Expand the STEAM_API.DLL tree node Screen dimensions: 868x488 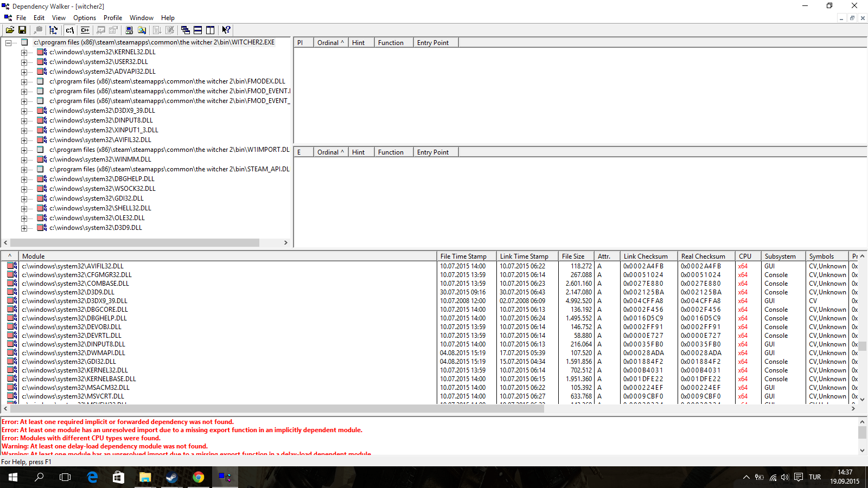24,170
